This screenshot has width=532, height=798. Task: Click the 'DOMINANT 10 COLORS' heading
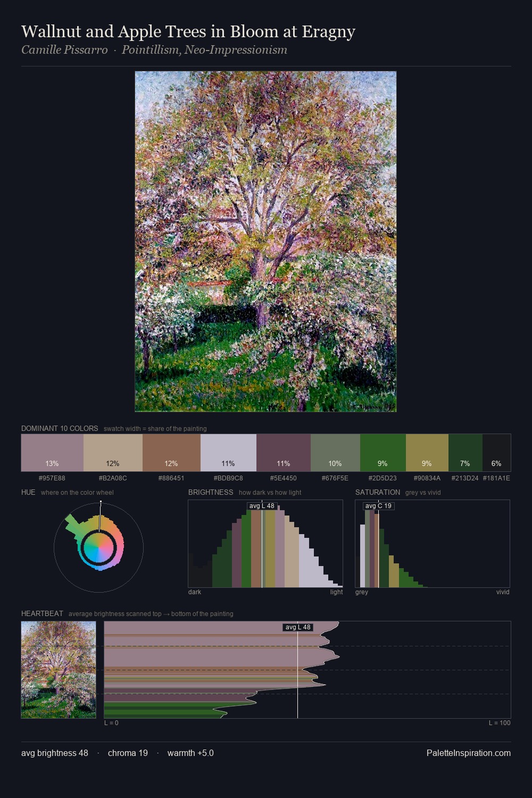[x=60, y=429]
